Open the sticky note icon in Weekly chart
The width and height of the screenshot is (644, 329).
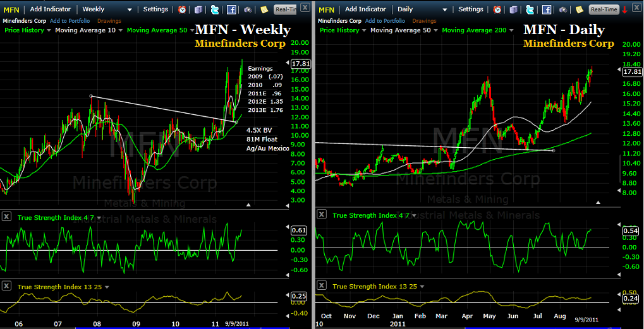(264, 9)
